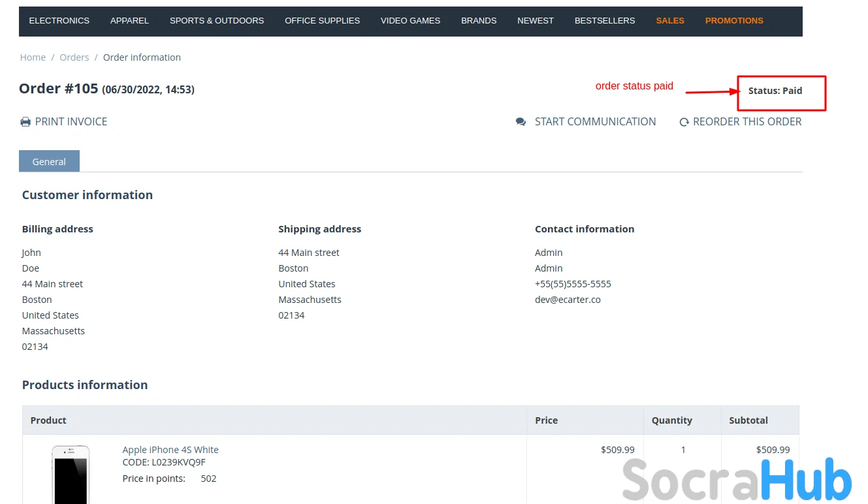Click the chat bubble communication icon
Screen dimensions: 868x504
pos(521,122)
